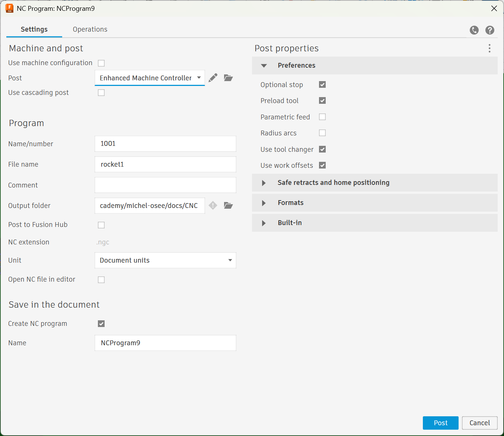Open Document units dropdown

[x=165, y=260]
